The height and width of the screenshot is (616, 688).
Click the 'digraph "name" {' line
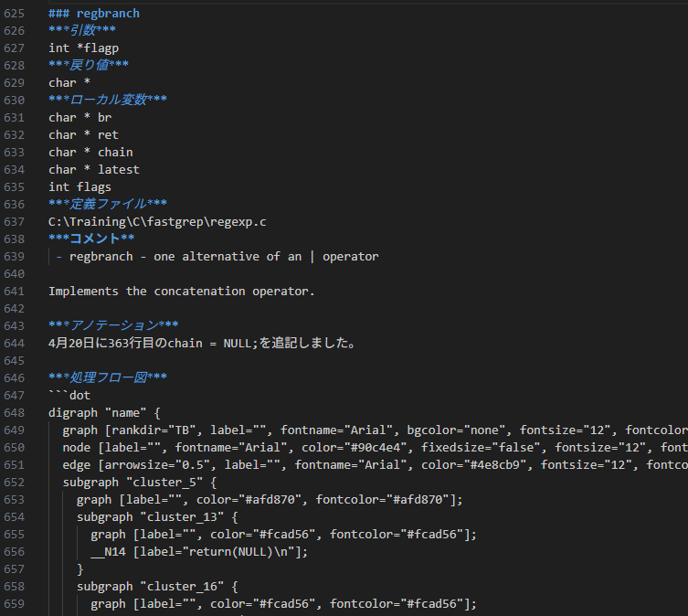pos(104,413)
